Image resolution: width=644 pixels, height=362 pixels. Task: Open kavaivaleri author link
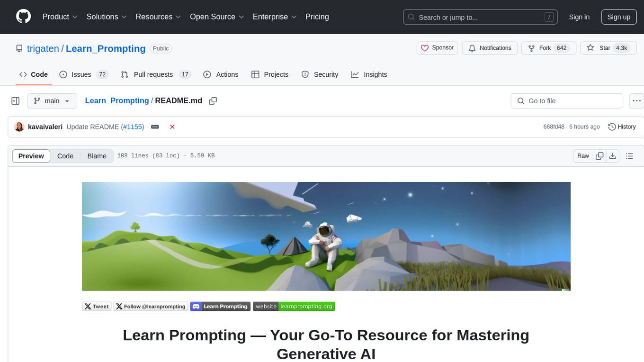pyautogui.click(x=45, y=127)
